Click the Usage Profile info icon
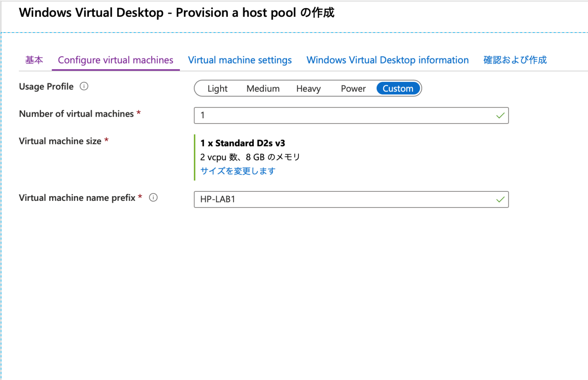 tap(84, 86)
